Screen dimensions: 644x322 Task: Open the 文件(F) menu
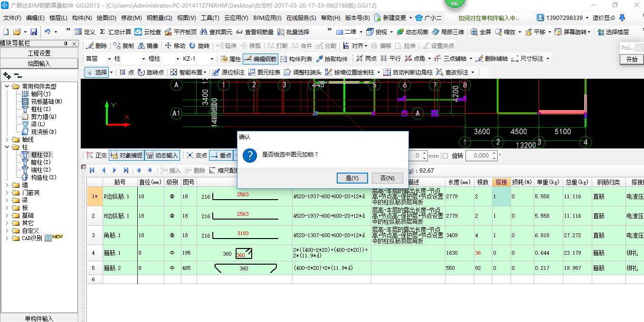pos(12,18)
